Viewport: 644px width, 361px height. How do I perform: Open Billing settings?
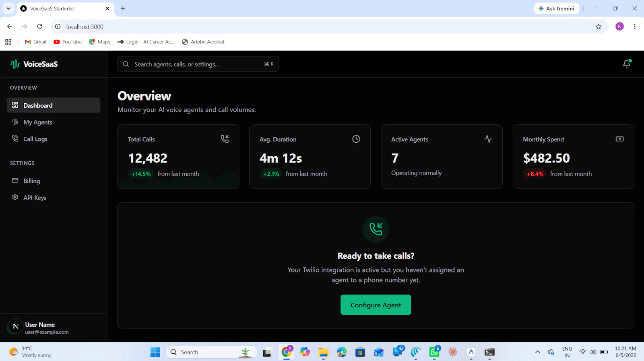[54, 181]
